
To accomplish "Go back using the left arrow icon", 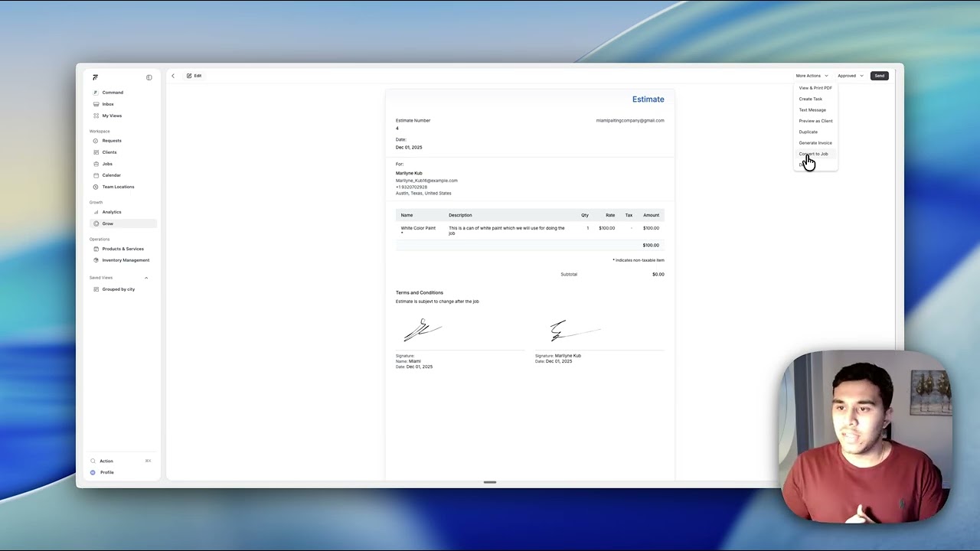I will 173,76.
